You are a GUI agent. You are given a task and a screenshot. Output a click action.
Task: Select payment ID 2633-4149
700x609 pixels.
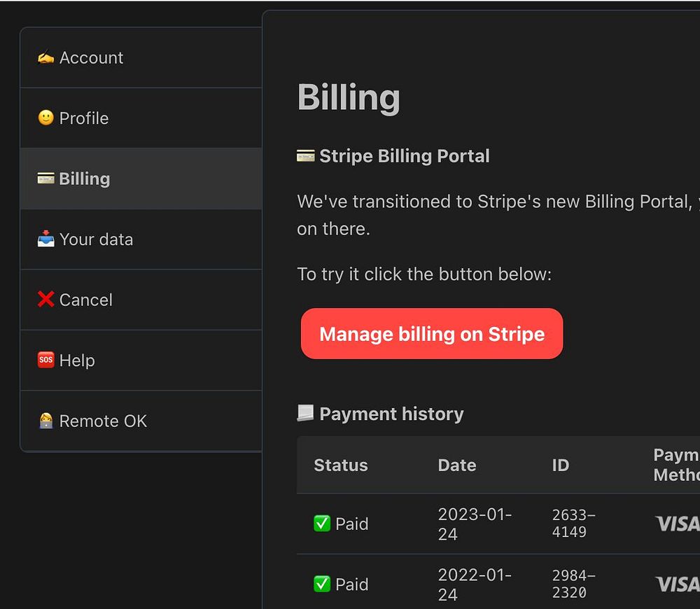tap(573, 524)
